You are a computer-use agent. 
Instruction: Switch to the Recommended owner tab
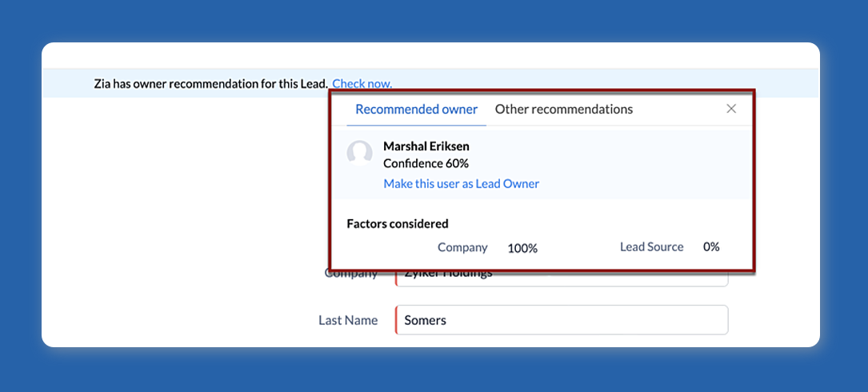coord(416,109)
